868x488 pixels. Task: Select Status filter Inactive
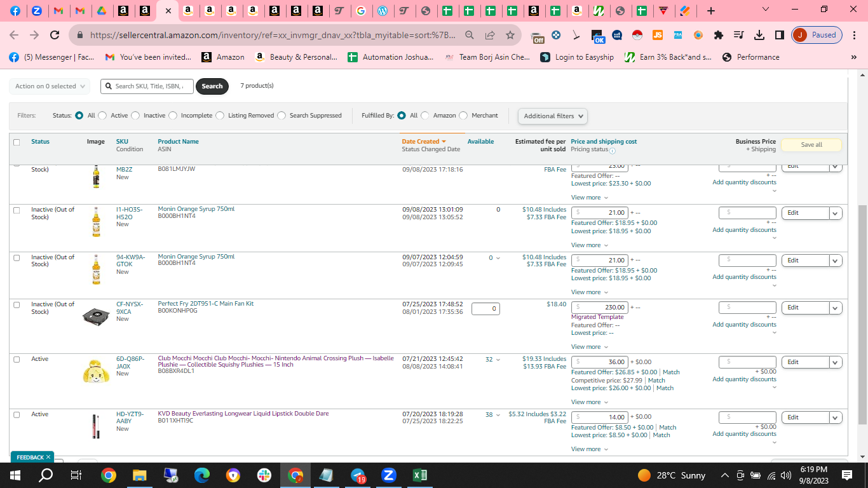[x=135, y=116]
